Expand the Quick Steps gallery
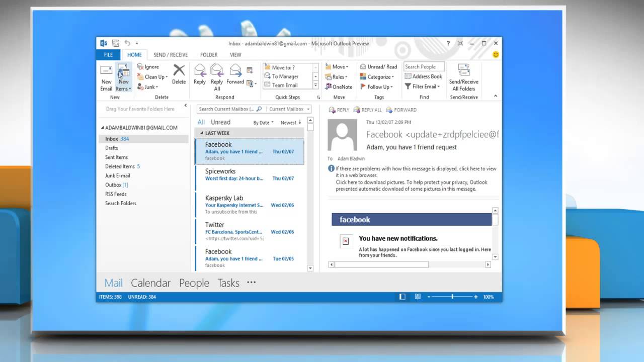644x362 pixels. [x=315, y=86]
